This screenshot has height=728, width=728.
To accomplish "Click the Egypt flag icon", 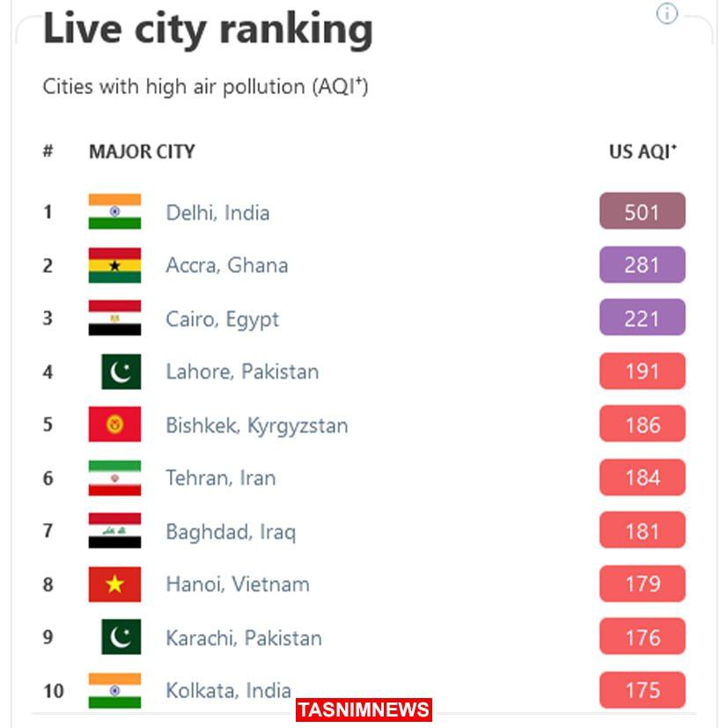I will [114, 318].
